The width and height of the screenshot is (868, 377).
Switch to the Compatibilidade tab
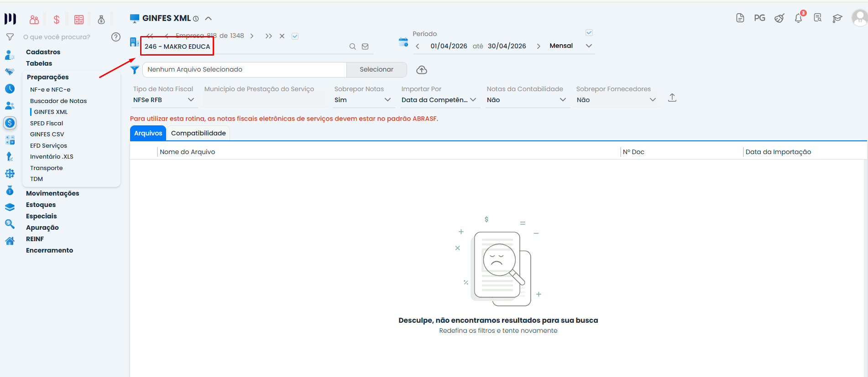[199, 133]
